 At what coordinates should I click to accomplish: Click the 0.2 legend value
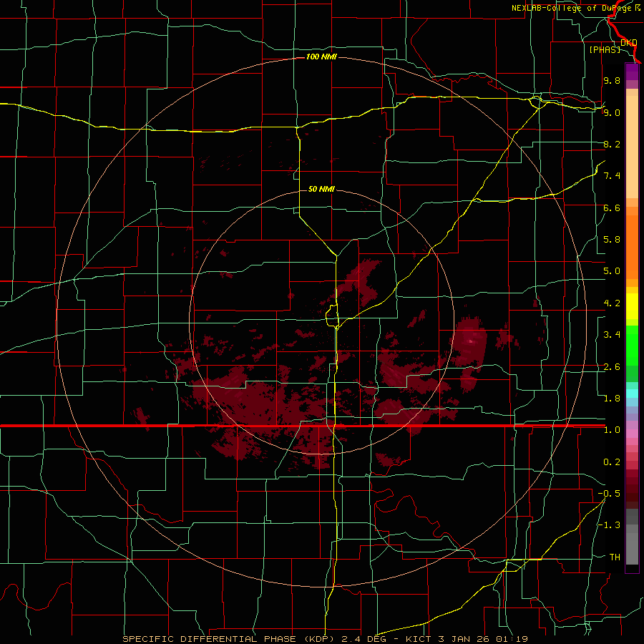(612, 462)
